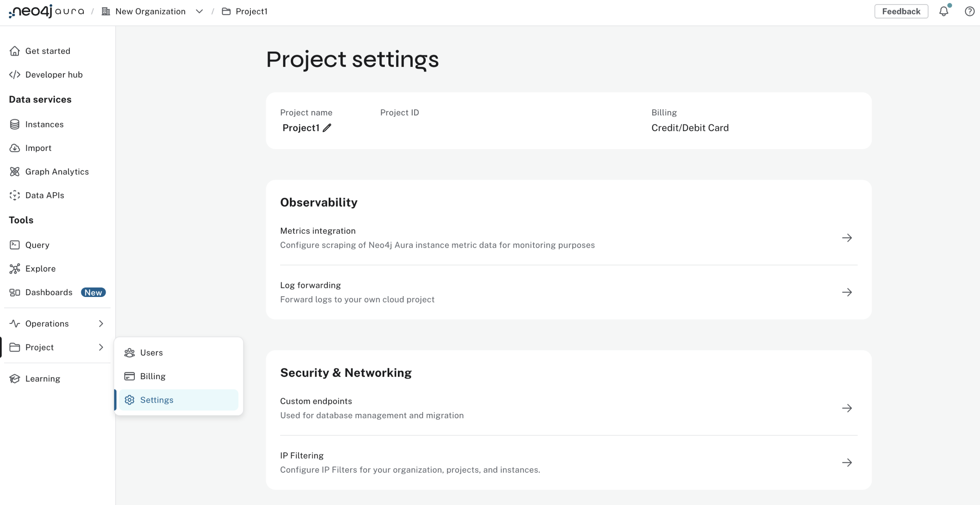
Task: Click the Explore graph icon
Action: coord(15,269)
